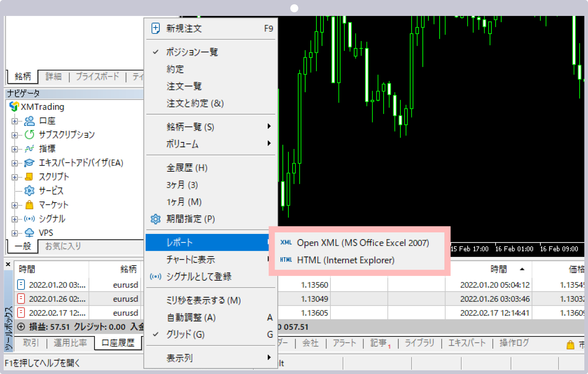Click the signal icon beside シグナルとして登録
This screenshot has height=374, width=588.
[156, 277]
